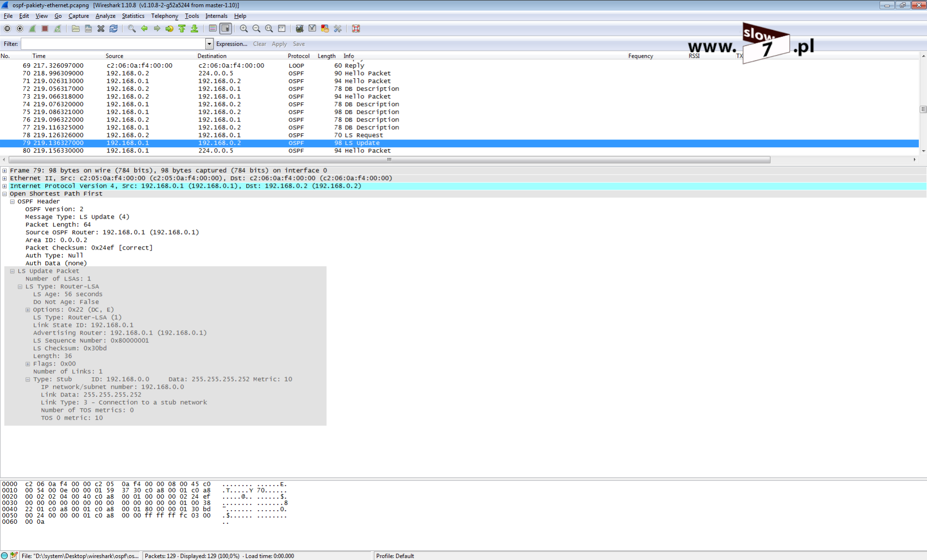Open the Statistics menu
The height and width of the screenshot is (560, 927).
[133, 16]
